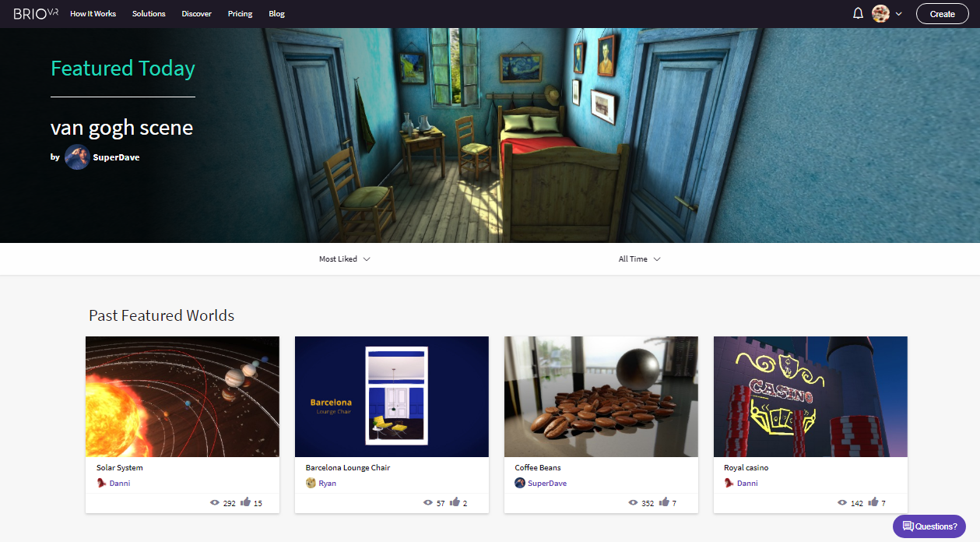
Task: Open the All Time filter dropdown
Action: tap(639, 259)
